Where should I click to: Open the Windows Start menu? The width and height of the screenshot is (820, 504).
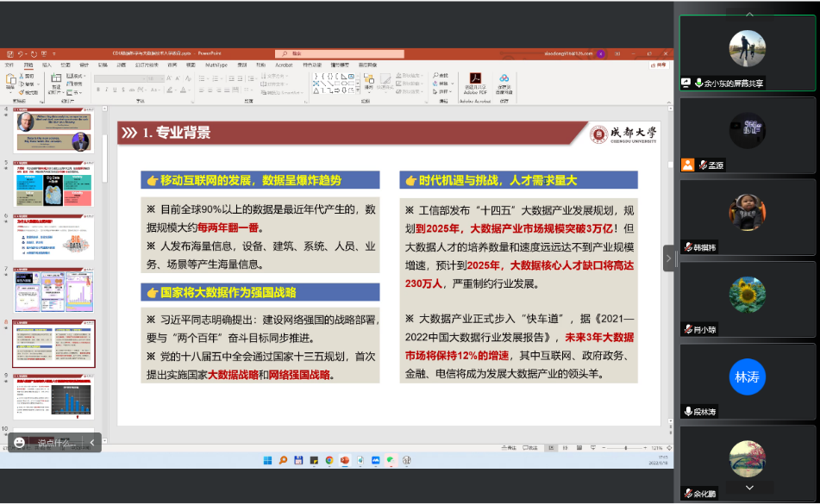pos(267,460)
